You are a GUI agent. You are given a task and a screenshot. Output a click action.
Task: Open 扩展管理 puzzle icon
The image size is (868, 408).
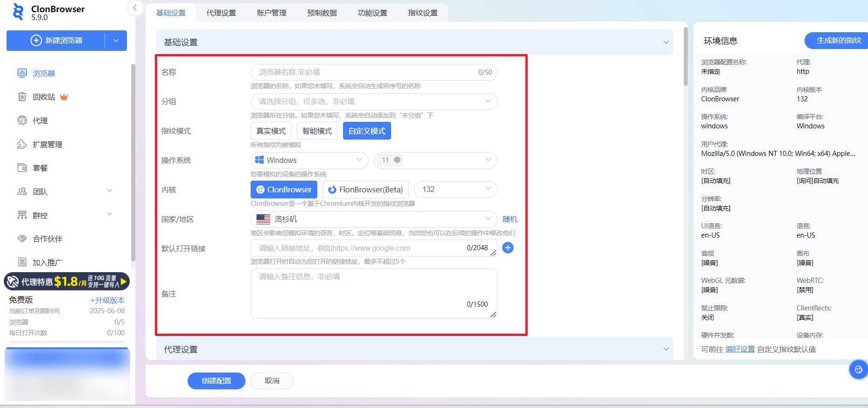tap(22, 144)
